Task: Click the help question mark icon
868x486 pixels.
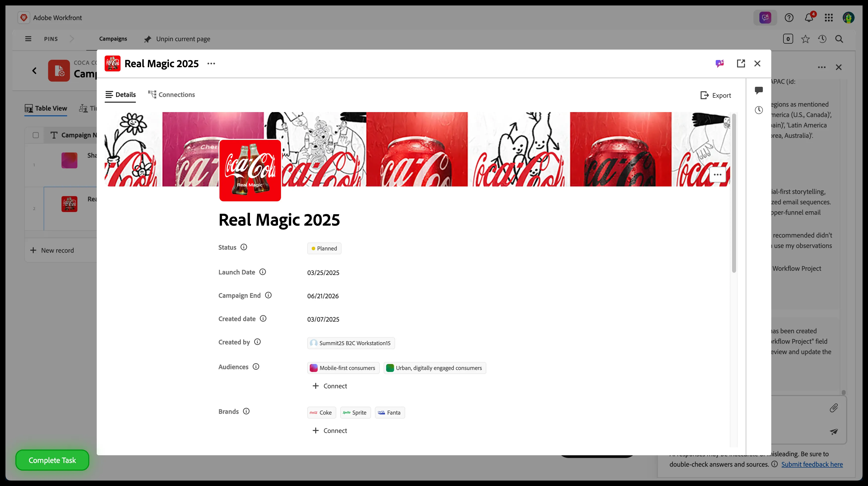Action: point(789,18)
